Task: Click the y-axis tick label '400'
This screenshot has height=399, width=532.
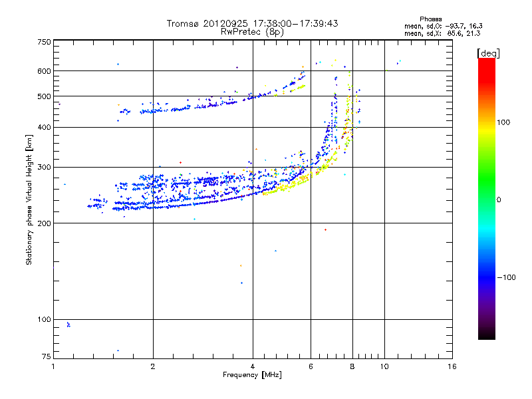Action: (44, 128)
